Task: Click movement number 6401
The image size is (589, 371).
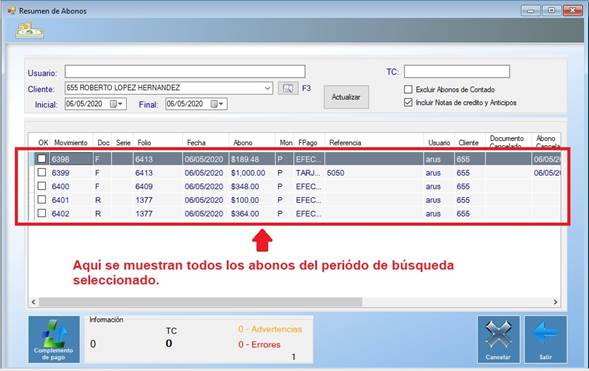Action: (60, 200)
